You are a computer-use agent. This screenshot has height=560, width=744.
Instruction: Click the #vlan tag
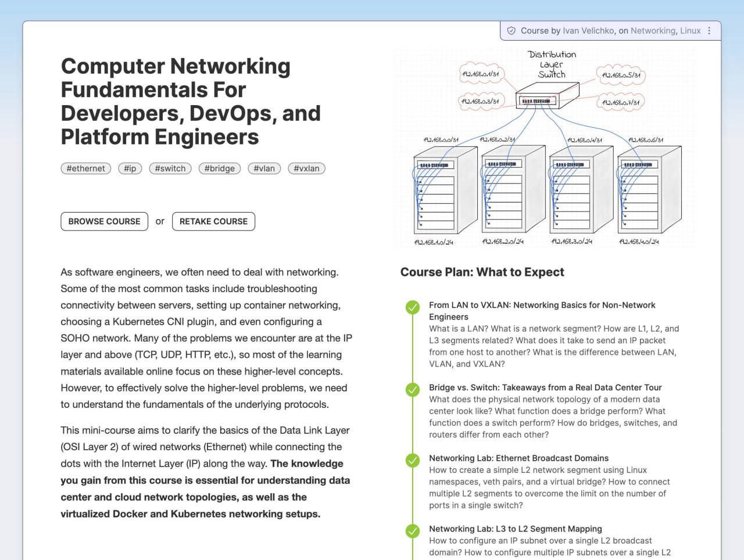[264, 168]
